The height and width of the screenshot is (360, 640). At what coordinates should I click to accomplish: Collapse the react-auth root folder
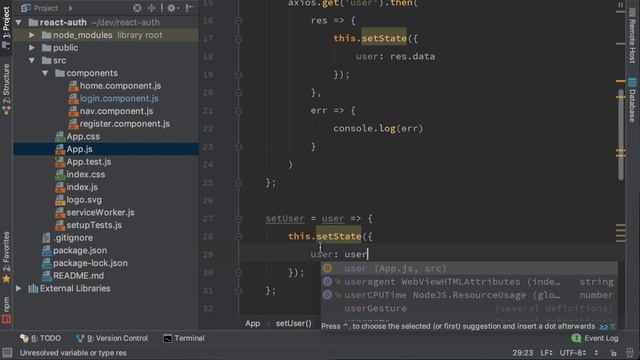[x=18, y=22]
